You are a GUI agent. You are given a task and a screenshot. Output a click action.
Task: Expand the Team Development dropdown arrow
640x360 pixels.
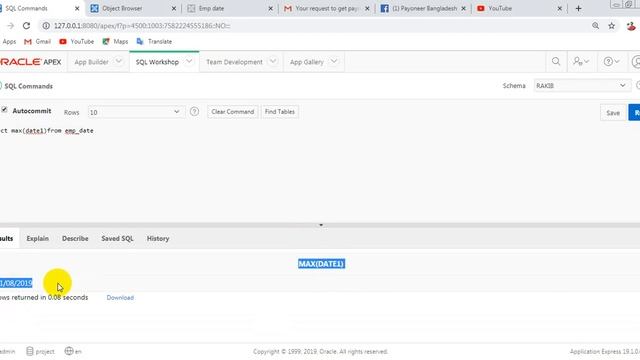coord(273,61)
